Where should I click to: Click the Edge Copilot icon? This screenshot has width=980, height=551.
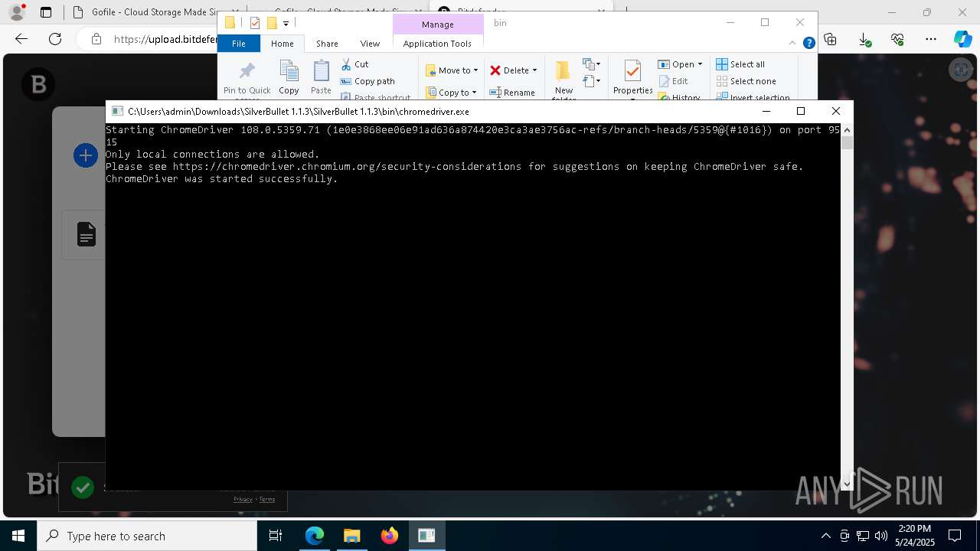[x=962, y=39]
